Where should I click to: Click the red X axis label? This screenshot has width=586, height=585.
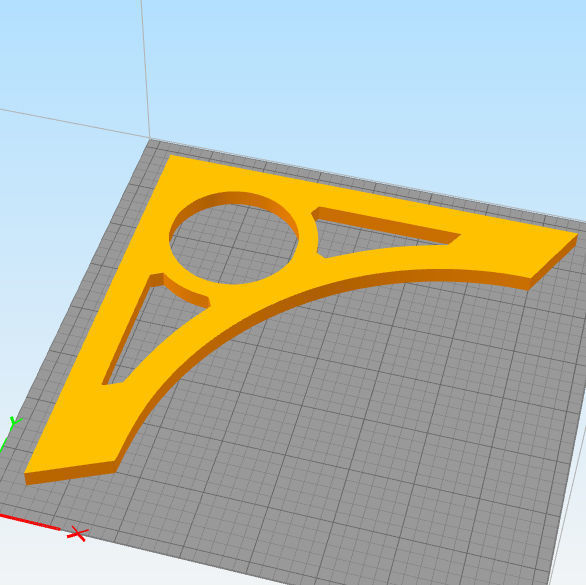coord(78,534)
